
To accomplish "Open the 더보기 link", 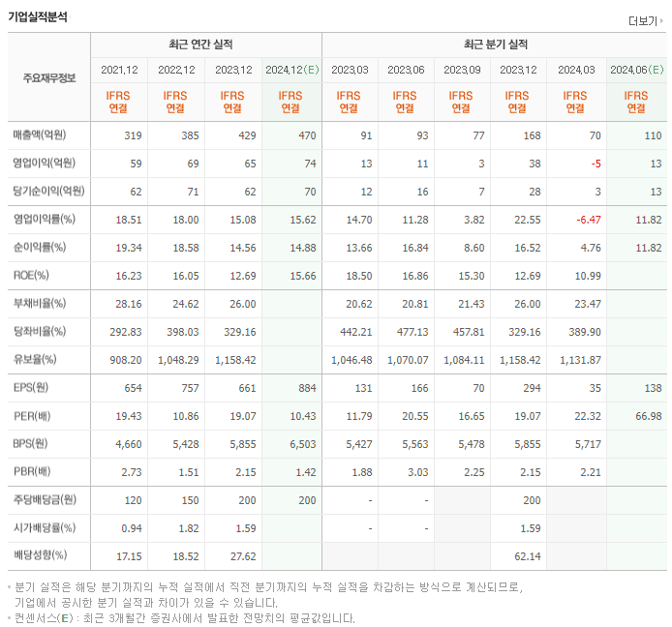I will click(x=646, y=20).
